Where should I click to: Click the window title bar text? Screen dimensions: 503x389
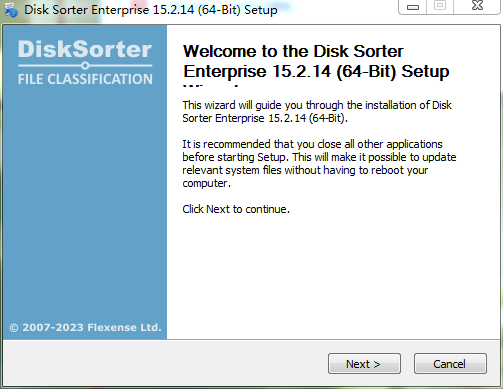click(151, 10)
